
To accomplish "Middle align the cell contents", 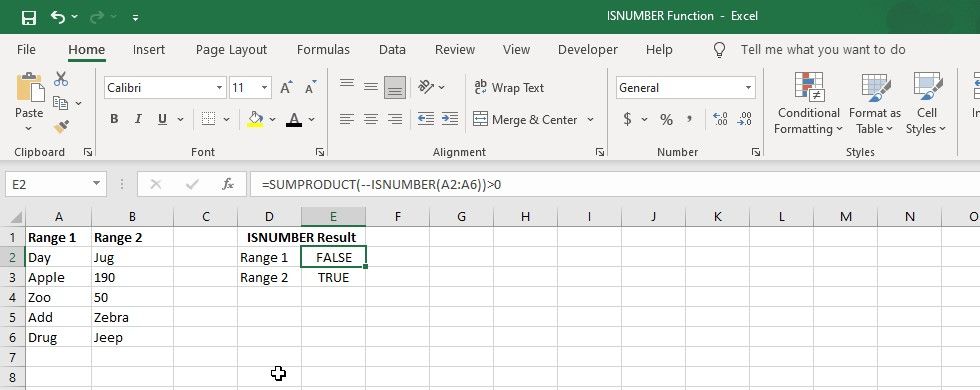I will pyautogui.click(x=371, y=87).
